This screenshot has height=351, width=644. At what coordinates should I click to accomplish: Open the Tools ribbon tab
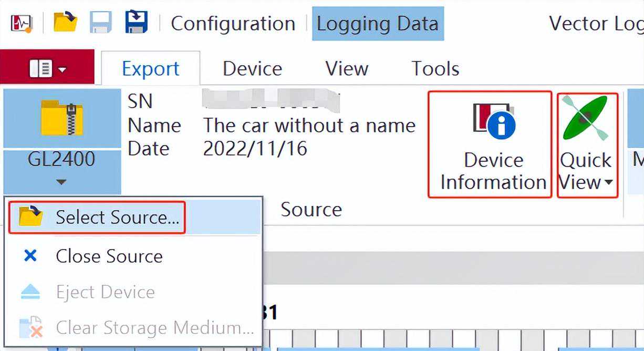[435, 68]
